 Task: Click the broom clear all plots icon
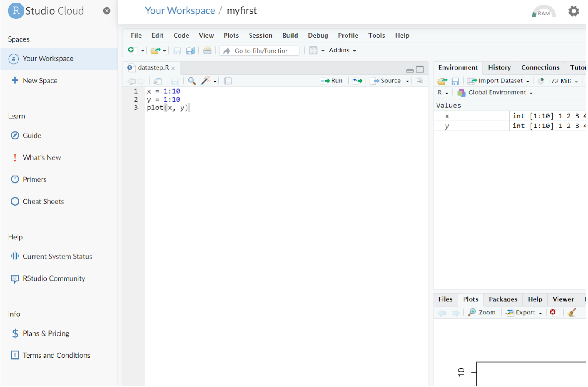572,312
